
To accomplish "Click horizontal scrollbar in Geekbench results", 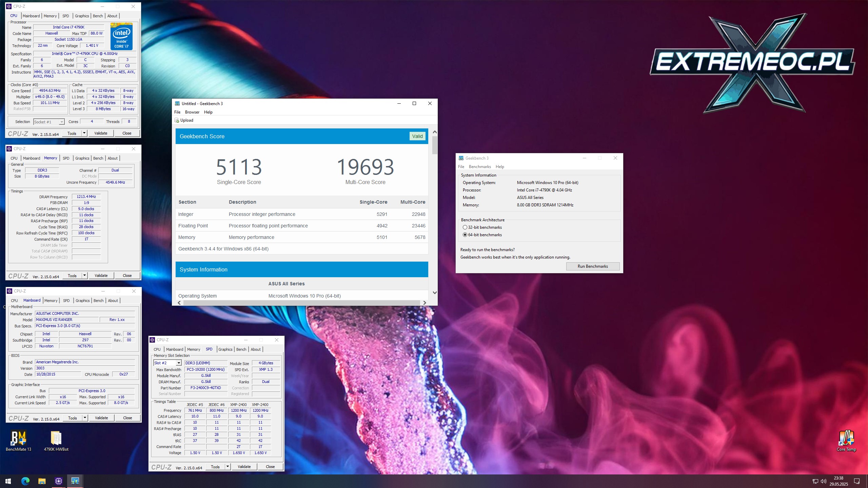I will [301, 303].
